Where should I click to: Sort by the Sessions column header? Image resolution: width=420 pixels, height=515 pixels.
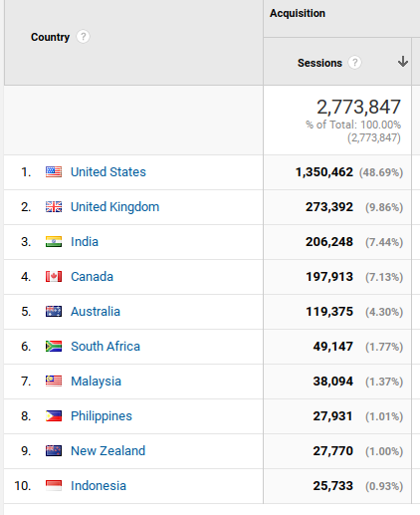tap(319, 63)
